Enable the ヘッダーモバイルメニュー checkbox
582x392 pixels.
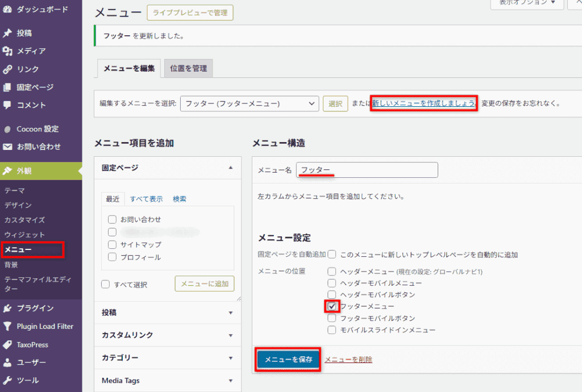(x=332, y=283)
